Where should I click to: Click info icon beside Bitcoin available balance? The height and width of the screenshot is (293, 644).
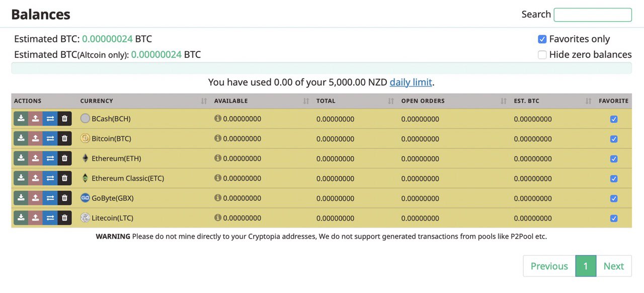pos(218,138)
